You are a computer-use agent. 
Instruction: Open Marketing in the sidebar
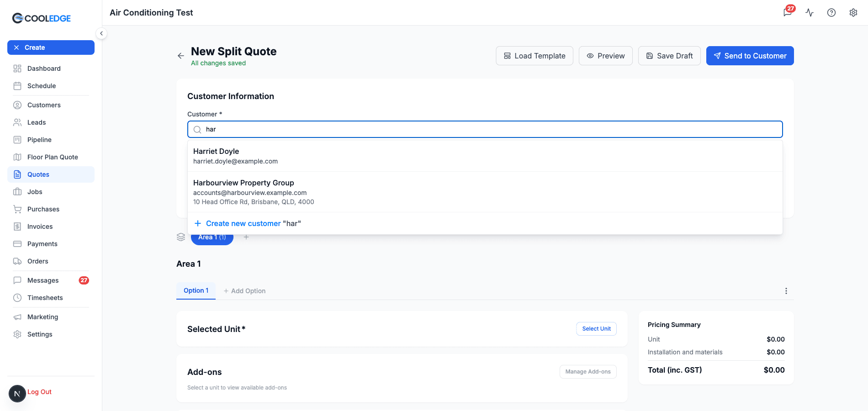tap(51, 317)
